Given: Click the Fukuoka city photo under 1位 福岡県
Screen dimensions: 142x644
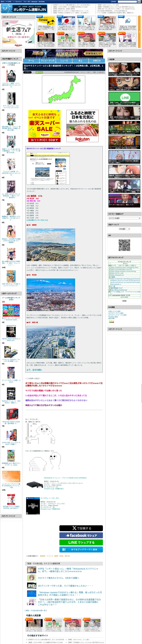Looking at the screenshot, I should pos(51,245).
